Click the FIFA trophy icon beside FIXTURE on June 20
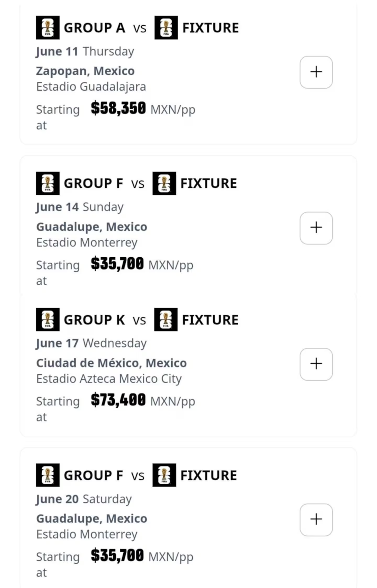The width and height of the screenshot is (377, 588). tap(164, 475)
